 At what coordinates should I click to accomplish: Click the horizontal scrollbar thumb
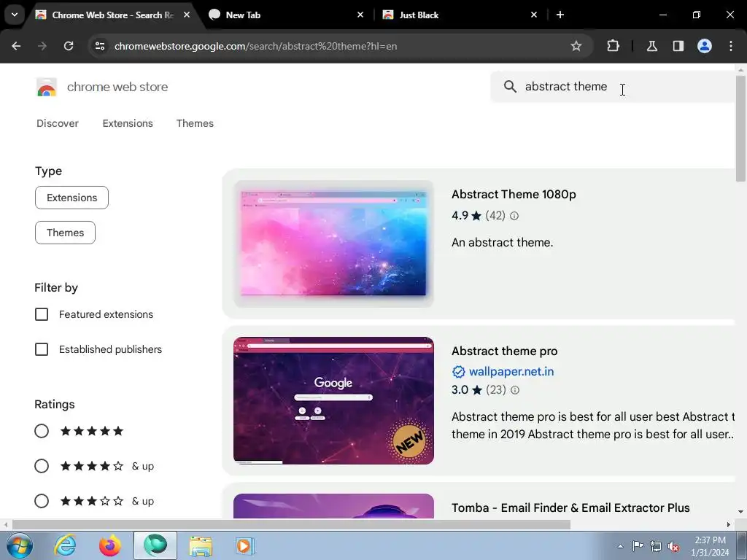click(x=291, y=524)
